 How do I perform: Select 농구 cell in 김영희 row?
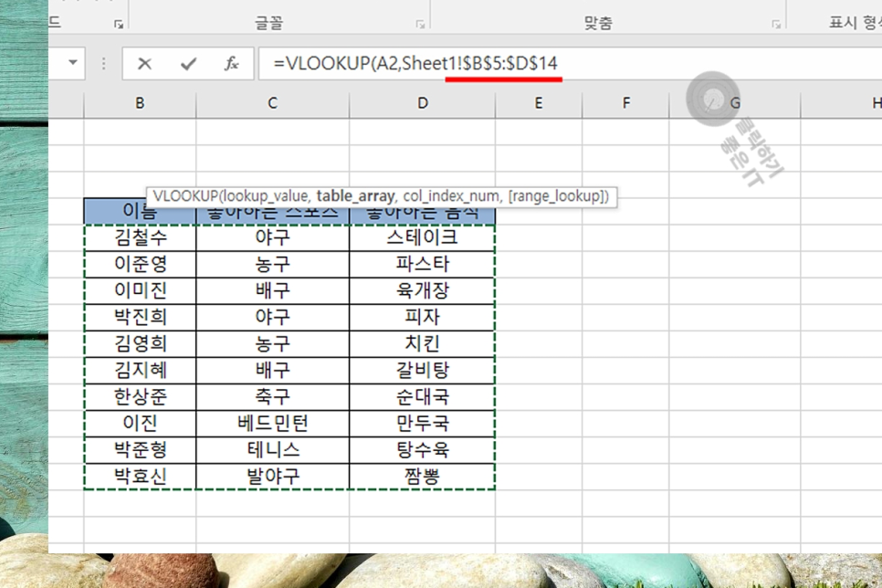tap(272, 343)
